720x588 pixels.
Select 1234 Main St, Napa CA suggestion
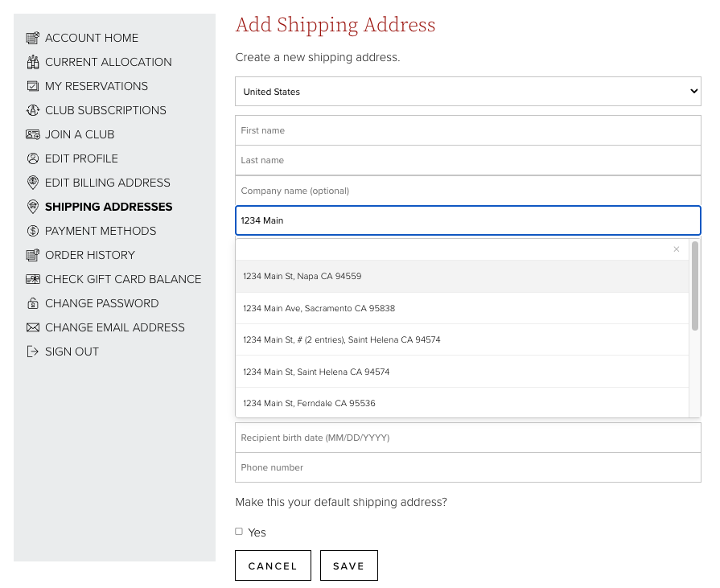[x=302, y=276]
